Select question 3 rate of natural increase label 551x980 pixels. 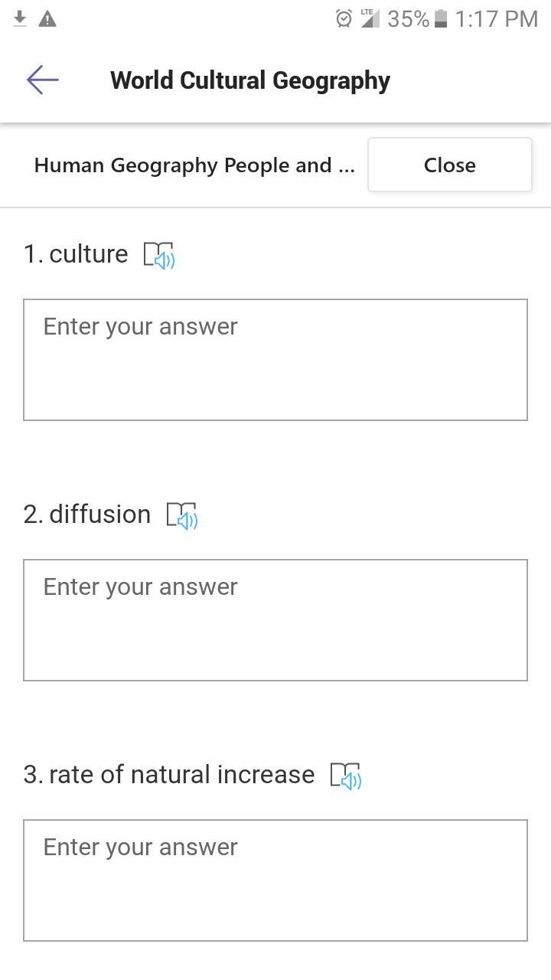click(169, 775)
